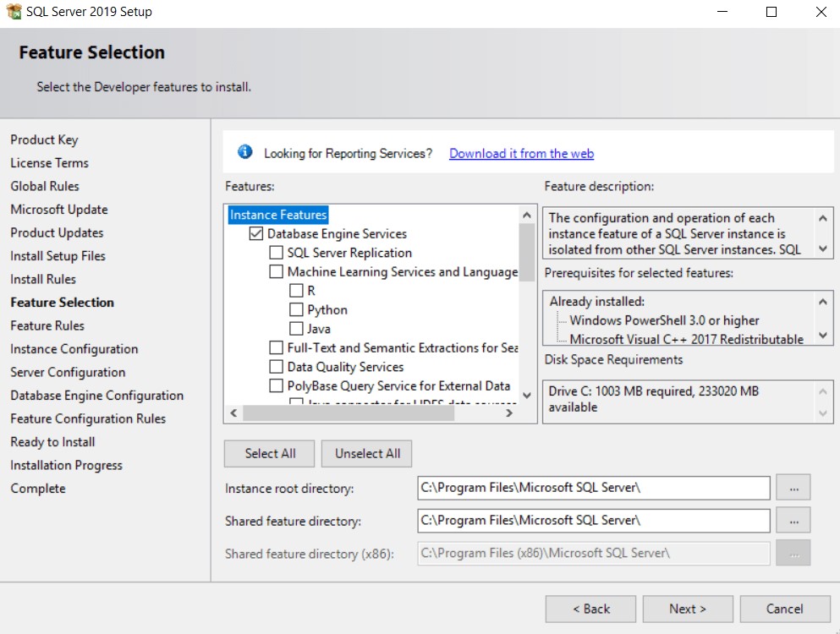Click the Drive C disk space requirement text

click(x=654, y=399)
